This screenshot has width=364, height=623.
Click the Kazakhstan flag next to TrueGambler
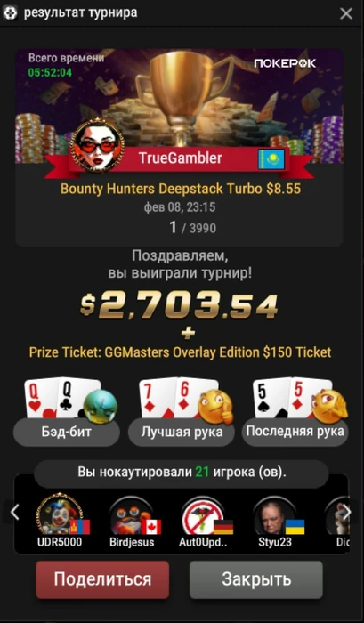(x=271, y=159)
